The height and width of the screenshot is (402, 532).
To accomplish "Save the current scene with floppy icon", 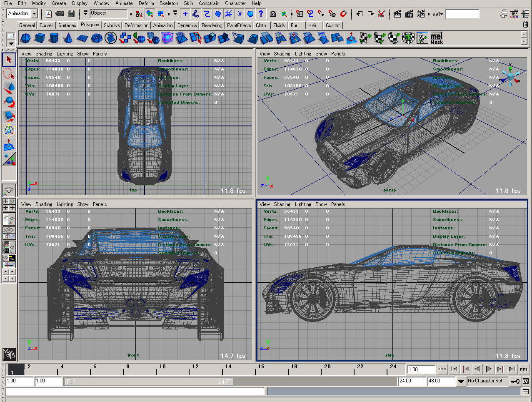I will 71,14.
